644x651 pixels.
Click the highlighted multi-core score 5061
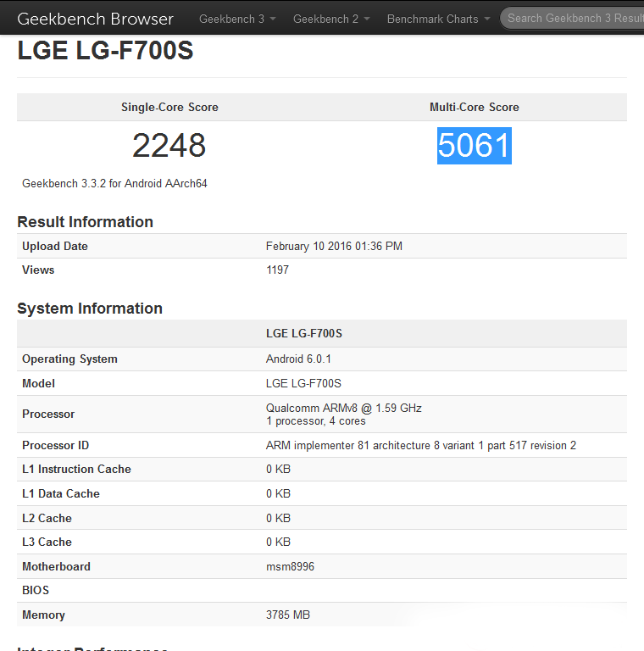474,146
